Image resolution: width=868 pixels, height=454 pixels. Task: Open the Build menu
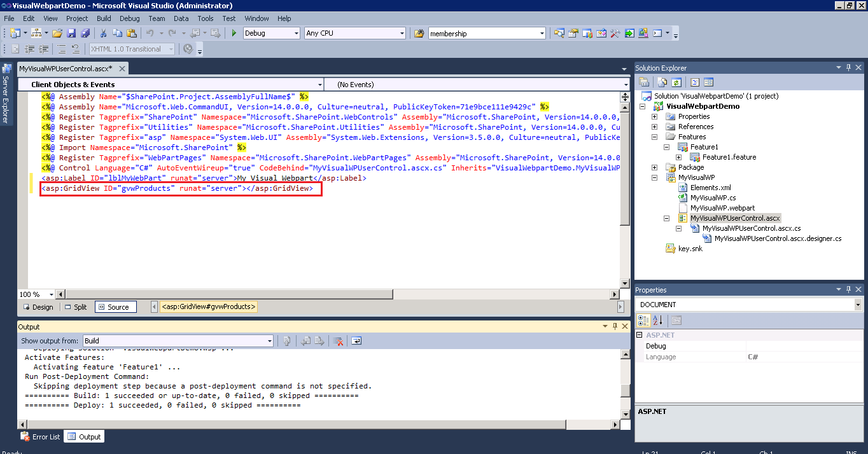(x=104, y=18)
